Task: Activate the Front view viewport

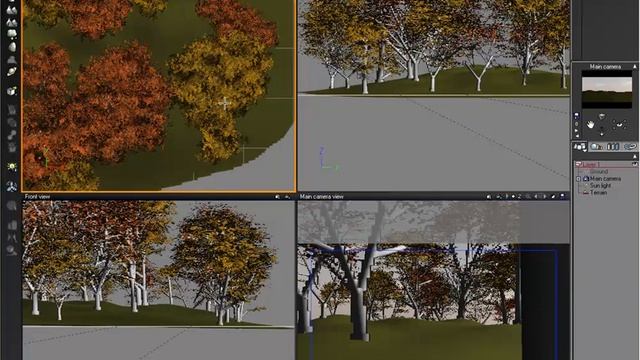Action: [x=158, y=280]
